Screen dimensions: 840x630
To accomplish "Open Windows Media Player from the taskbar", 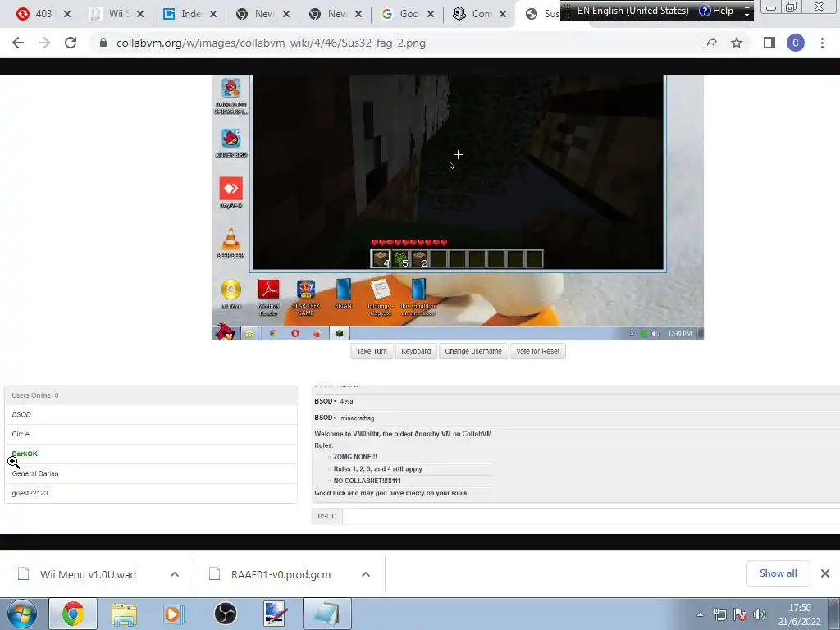I will (x=174, y=614).
